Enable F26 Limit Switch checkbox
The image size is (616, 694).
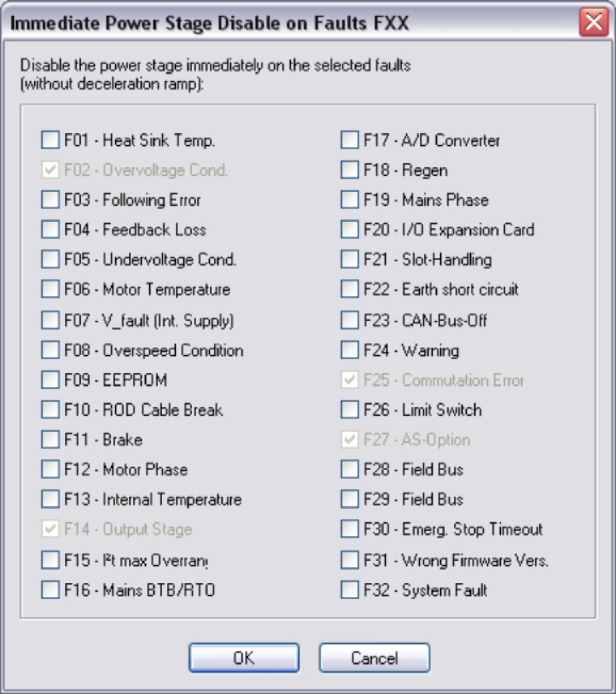pos(350,410)
